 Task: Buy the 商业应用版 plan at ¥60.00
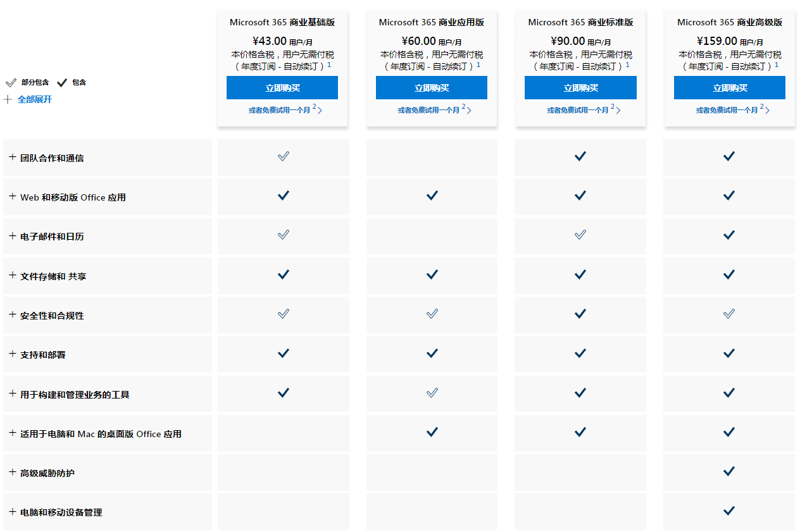click(x=432, y=88)
